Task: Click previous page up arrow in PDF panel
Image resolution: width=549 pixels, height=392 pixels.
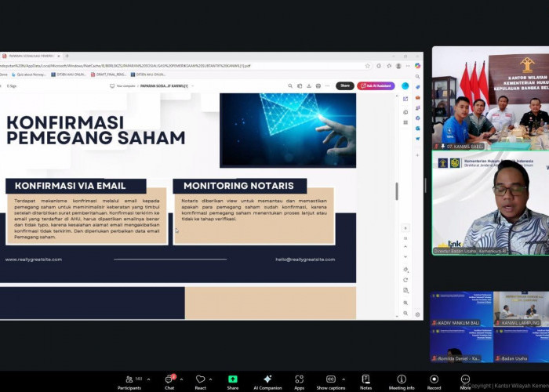Action: [x=405, y=247]
